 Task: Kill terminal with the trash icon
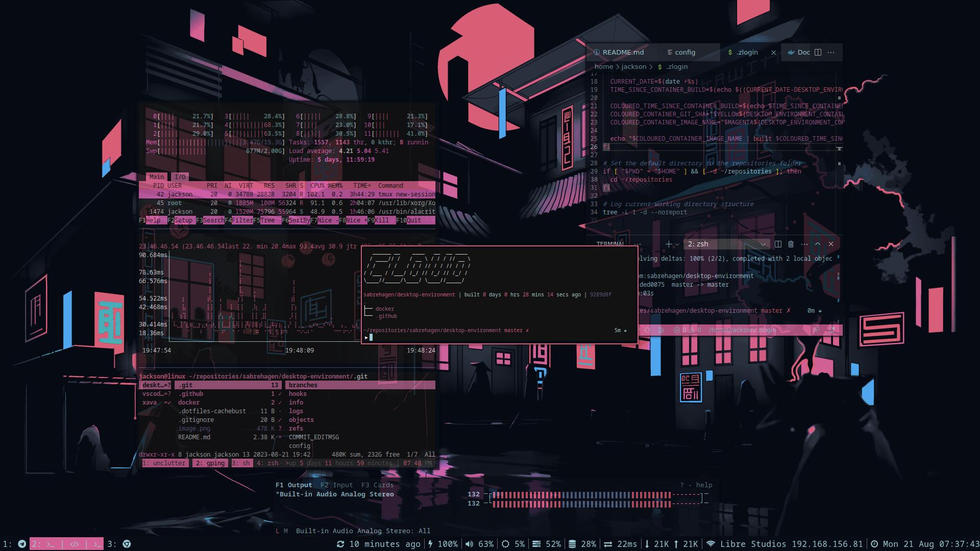[791, 244]
